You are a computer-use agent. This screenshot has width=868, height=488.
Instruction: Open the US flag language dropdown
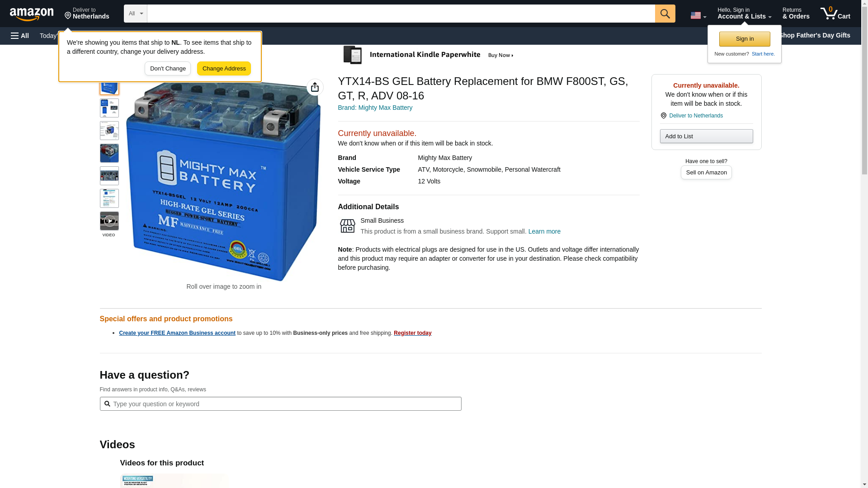[x=698, y=15]
